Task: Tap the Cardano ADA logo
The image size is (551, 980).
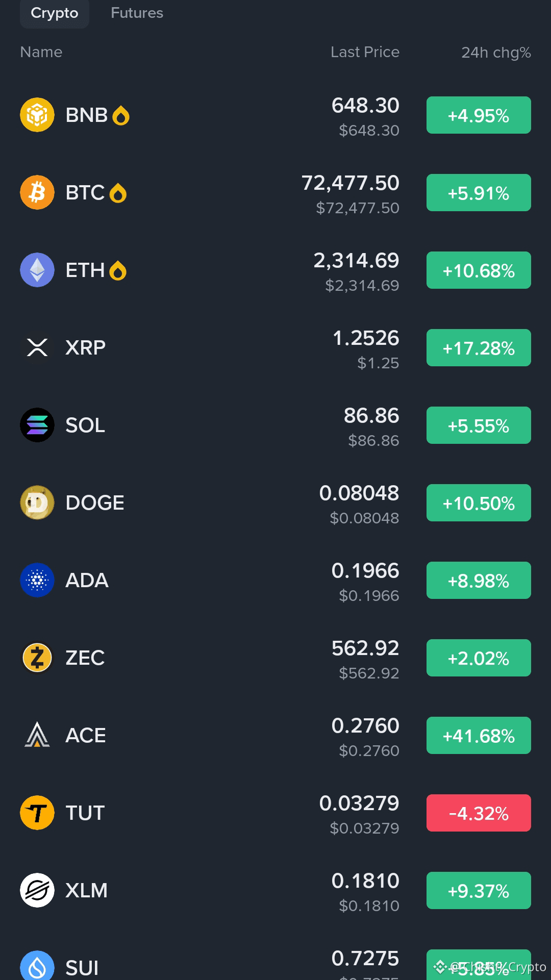Action: 37,580
